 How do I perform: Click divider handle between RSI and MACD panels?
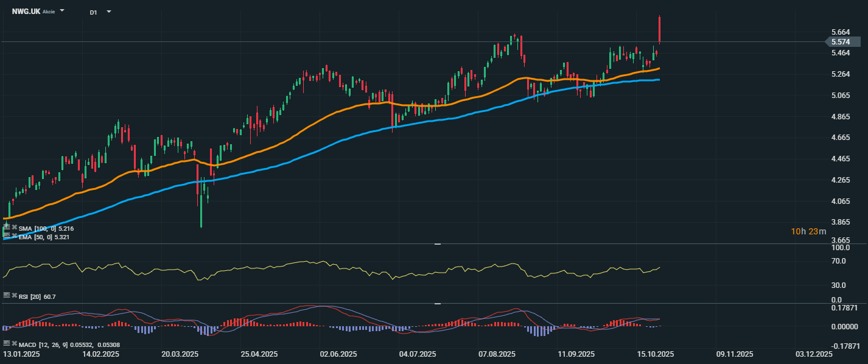pos(437,303)
